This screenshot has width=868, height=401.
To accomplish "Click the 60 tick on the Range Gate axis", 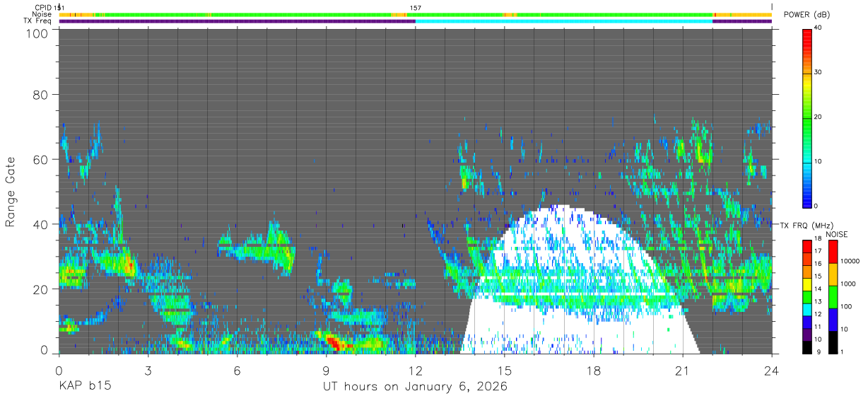I will 40,159.
